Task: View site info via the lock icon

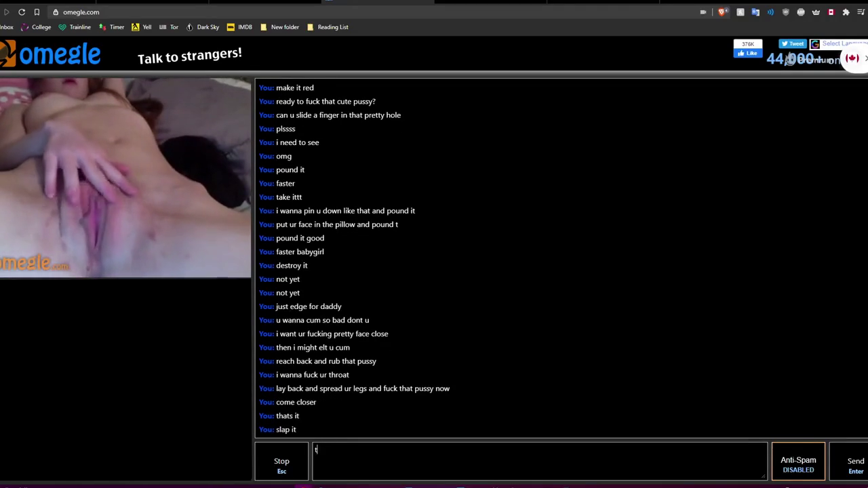Action: (x=56, y=12)
